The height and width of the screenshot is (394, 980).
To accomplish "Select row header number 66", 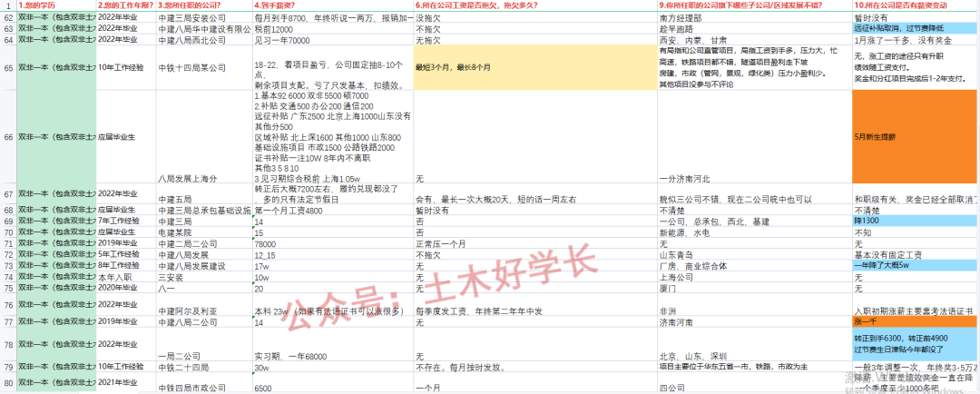I will pos(8,136).
